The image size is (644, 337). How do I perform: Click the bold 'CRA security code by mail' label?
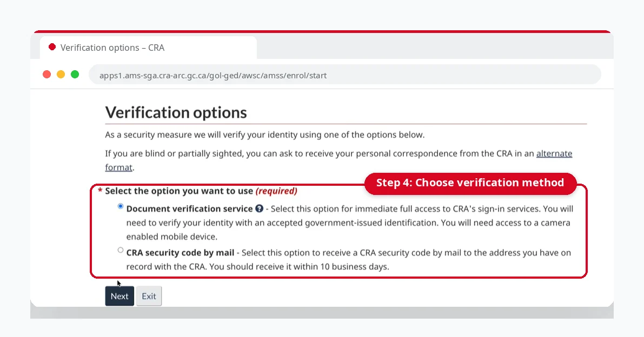(x=180, y=253)
